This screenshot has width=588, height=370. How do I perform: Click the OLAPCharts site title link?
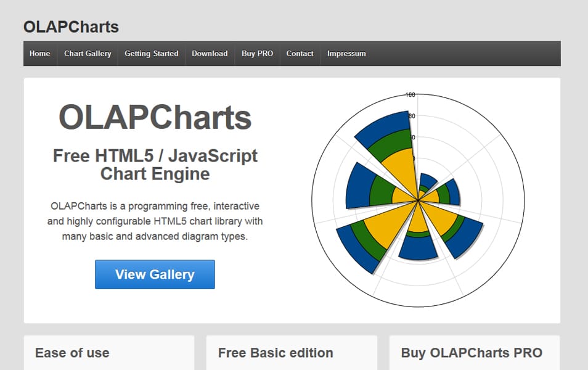pyautogui.click(x=71, y=27)
